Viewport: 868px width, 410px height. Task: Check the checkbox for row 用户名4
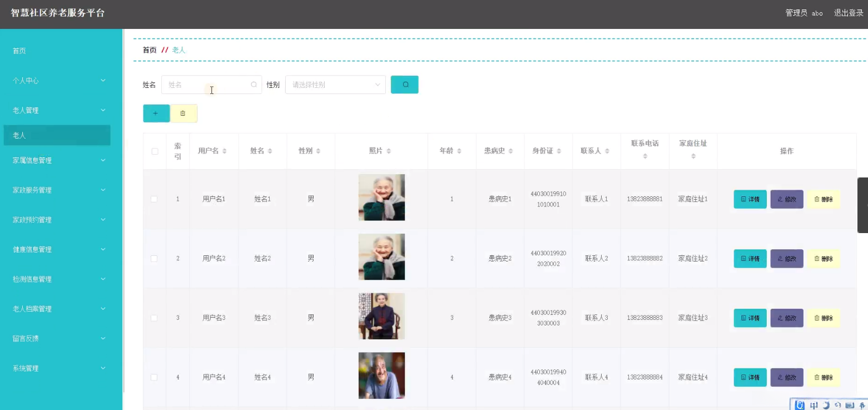[154, 378]
